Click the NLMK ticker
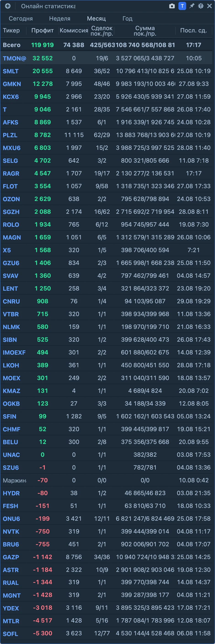The width and height of the screenshot is (215, 644). pos(11,327)
